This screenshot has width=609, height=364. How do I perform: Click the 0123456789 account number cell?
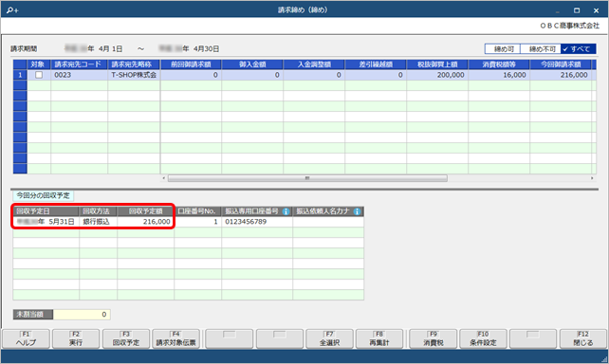click(257, 222)
